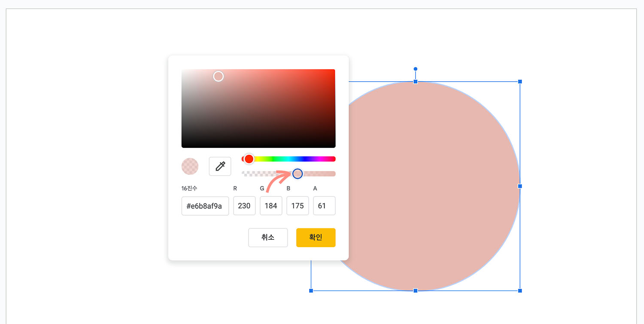Click the current color preview swatch
Viewport: 644px width, 324px height.
click(190, 166)
